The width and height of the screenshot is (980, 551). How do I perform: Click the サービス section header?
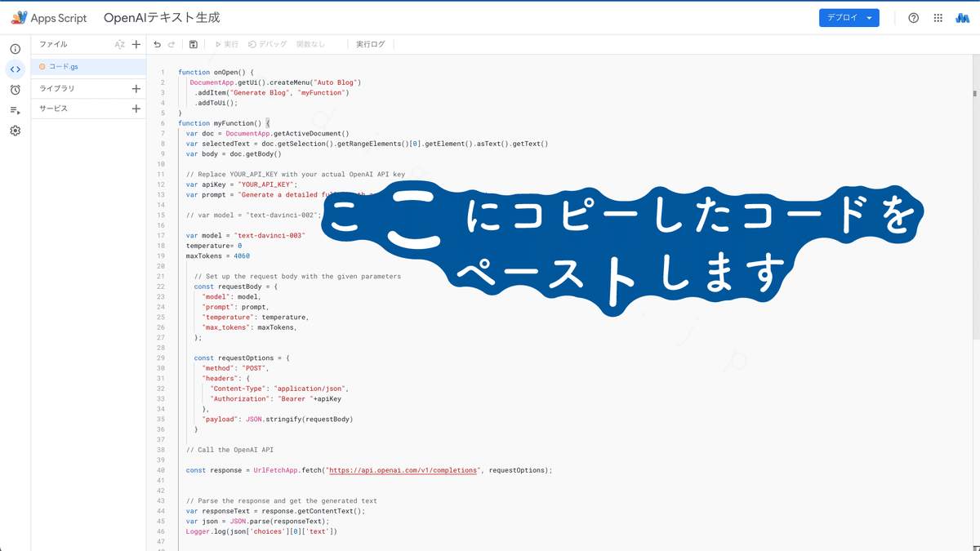(x=54, y=109)
